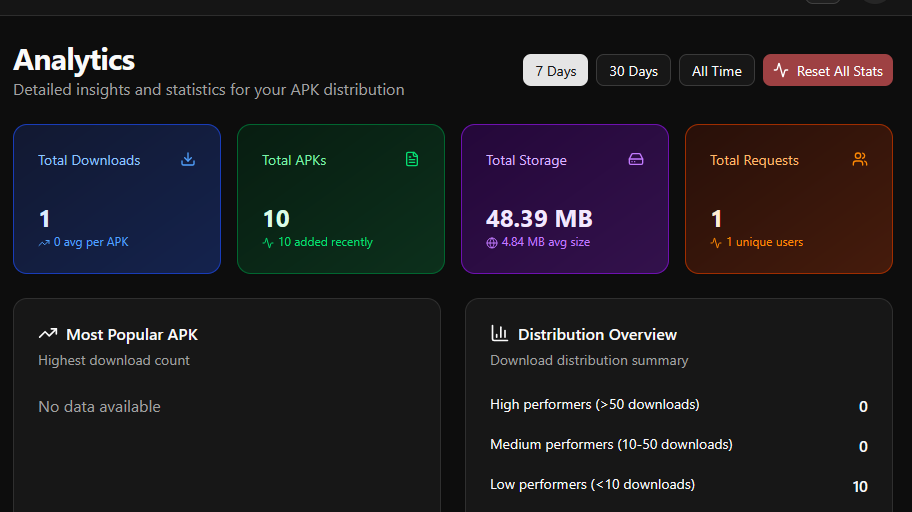
Task: Click the bar chart icon beside Distribution Overview
Action: click(500, 334)
